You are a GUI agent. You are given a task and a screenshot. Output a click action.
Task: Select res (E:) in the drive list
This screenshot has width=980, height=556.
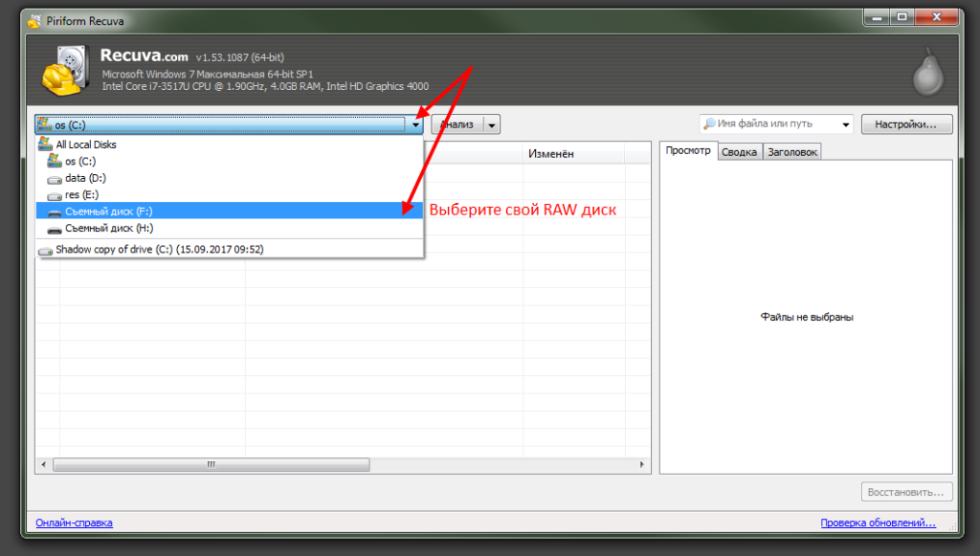pyautogui.click(x=230, y=195)
